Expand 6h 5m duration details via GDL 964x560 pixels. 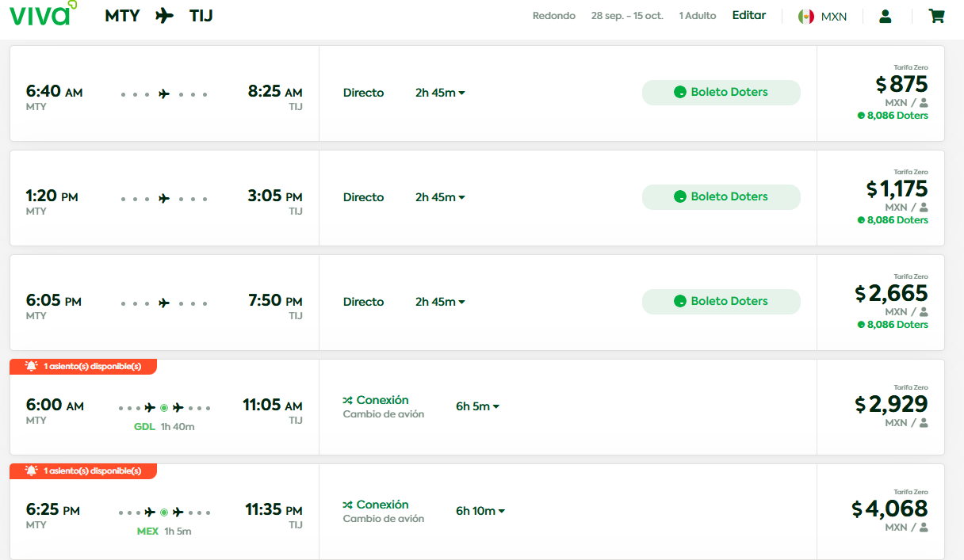(x=478, y=406)
